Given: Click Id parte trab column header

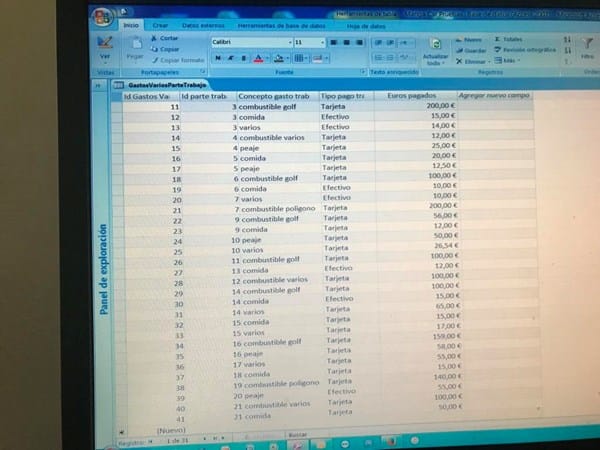Looking at the screenshot, I should tap(208, 96).
